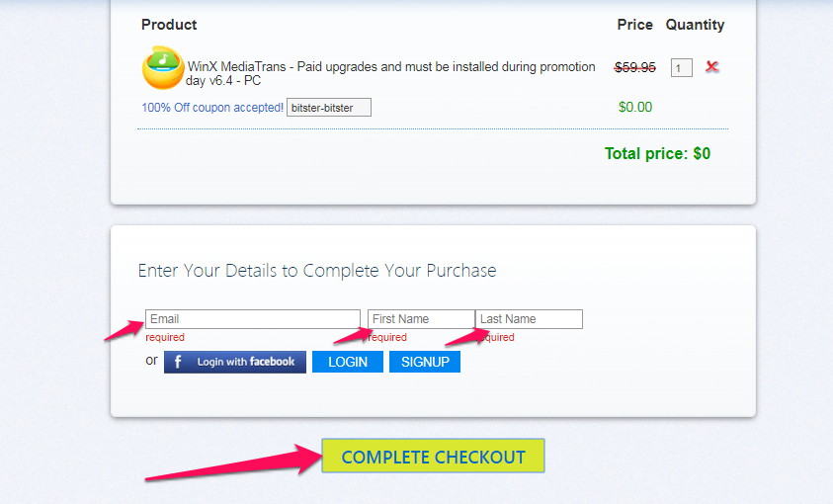Click the crossed-out $59.95 price
Viewport: 833px width, 504px height.
pyautogui.click(x=634, y=67)
